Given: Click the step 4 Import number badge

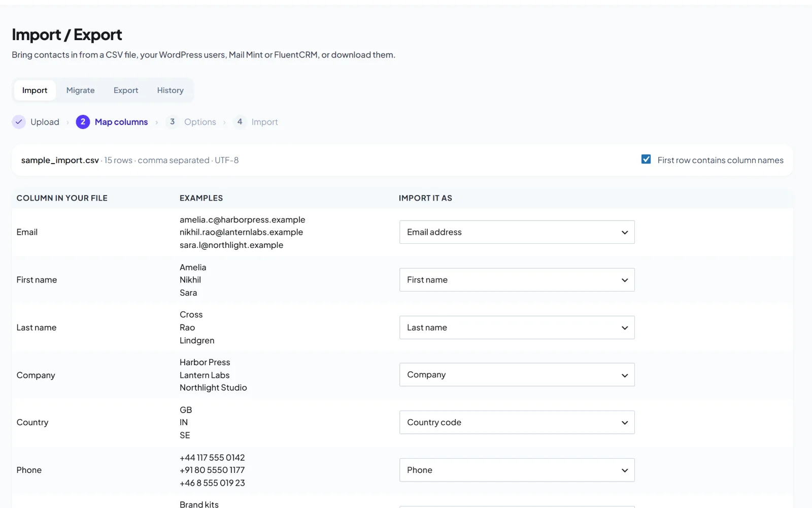Looking at the screenshot, I should pyautogui.click(x=240, y=122).
